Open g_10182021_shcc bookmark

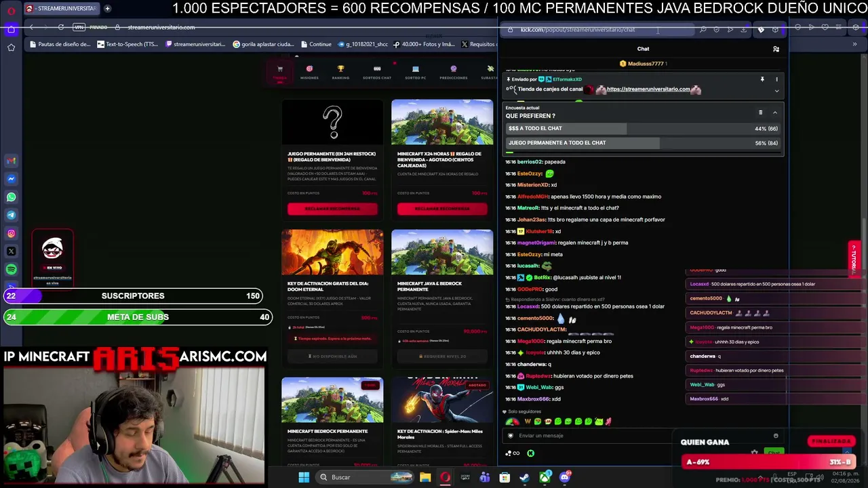point(362,44)
